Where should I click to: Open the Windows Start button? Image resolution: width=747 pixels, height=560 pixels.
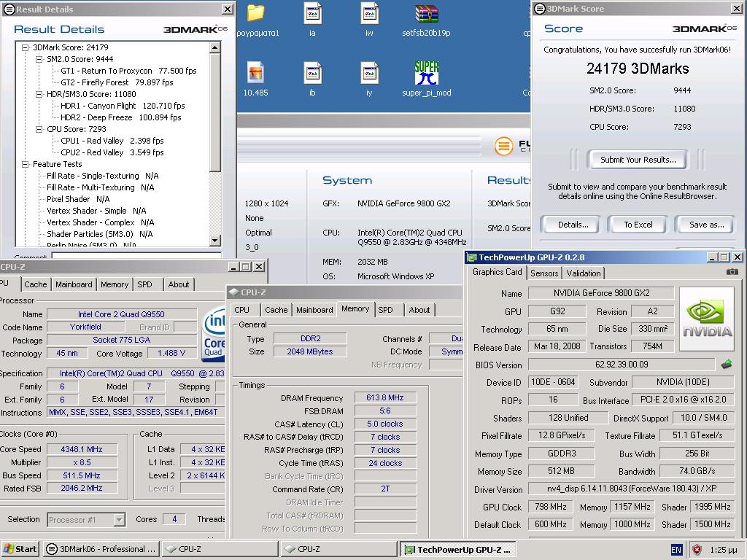point(20,549)
